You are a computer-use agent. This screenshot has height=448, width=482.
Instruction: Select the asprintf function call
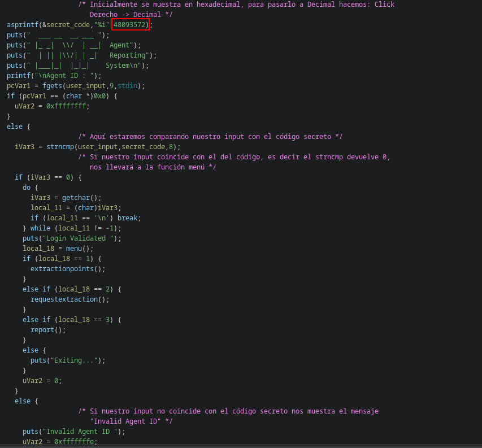pyautogui.click(x=23, y=25)
